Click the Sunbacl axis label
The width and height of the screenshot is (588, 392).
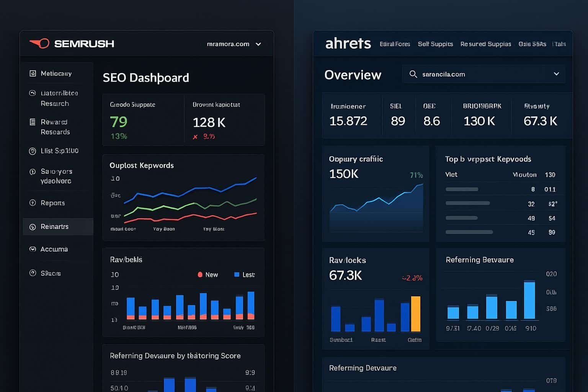click(341, 340)
